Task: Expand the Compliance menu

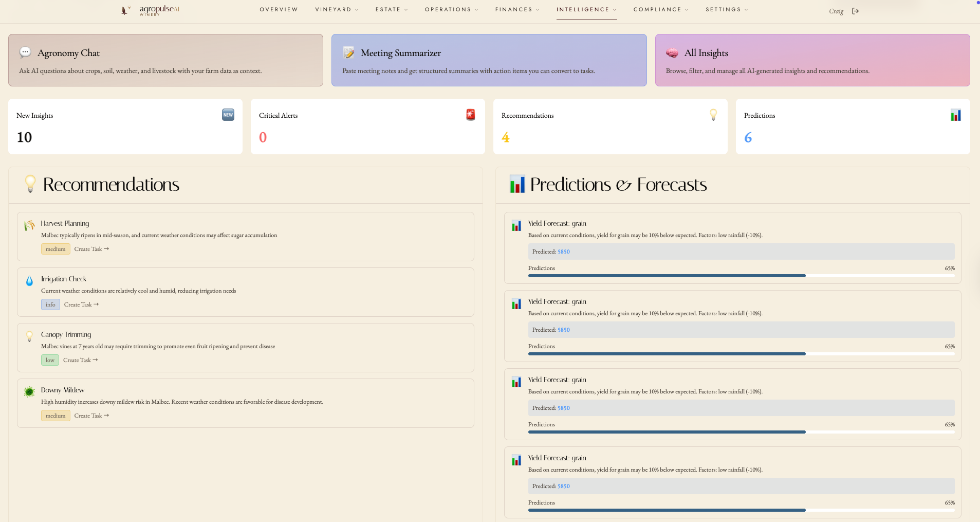Action: (x=661, y=10)
